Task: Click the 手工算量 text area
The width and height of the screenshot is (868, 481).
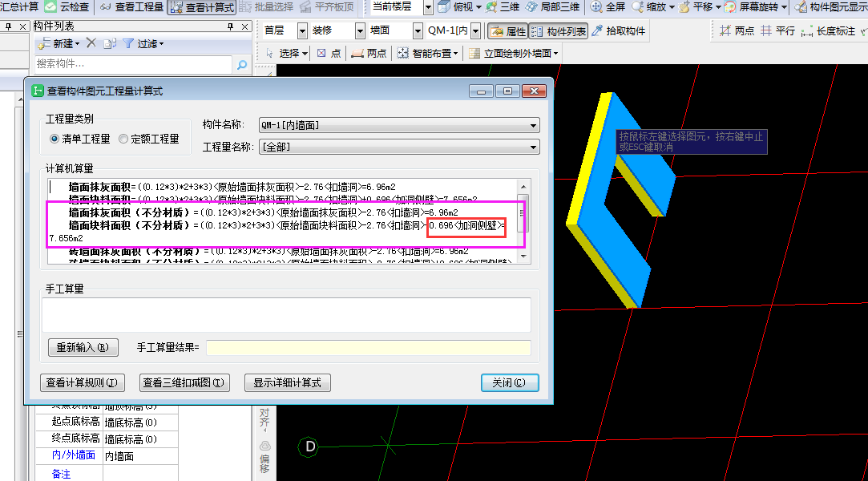Action: click(286, 315)
